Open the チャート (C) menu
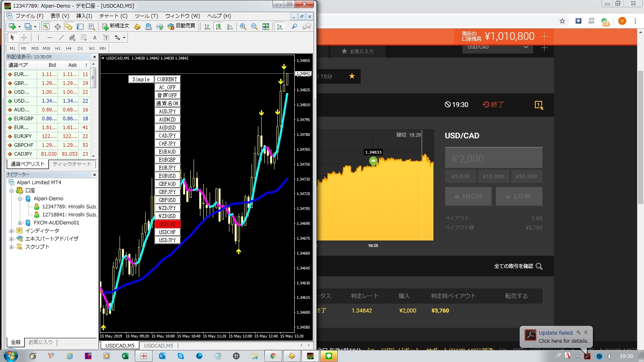The width and height of the screenshot is (644, 362). (114, 16)
